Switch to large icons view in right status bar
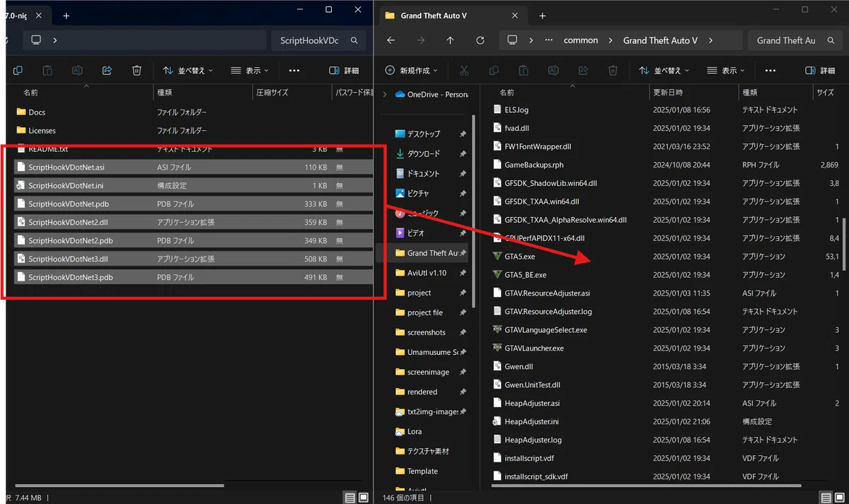 click(839, 497)
